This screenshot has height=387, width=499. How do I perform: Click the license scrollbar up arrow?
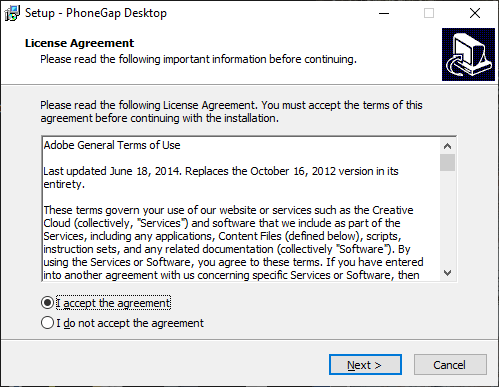click(447, 146)
